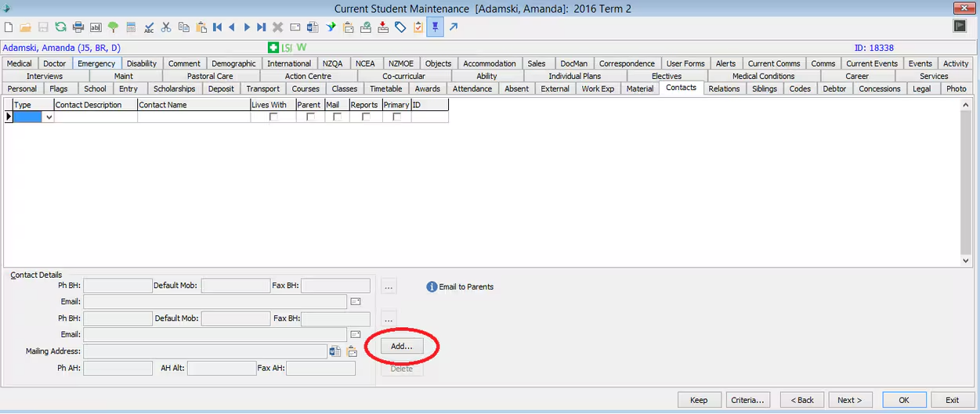Click the Keep button
Screen dimensions: 980x414
tap(699, 400)
